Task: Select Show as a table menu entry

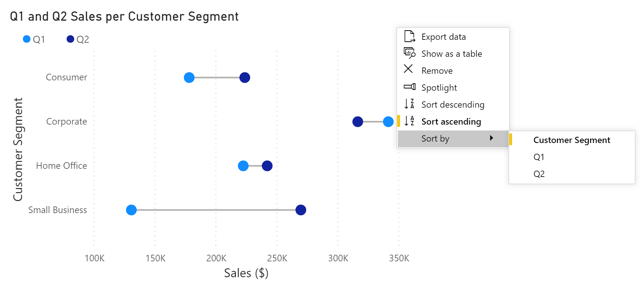Action: click(451, 53)
